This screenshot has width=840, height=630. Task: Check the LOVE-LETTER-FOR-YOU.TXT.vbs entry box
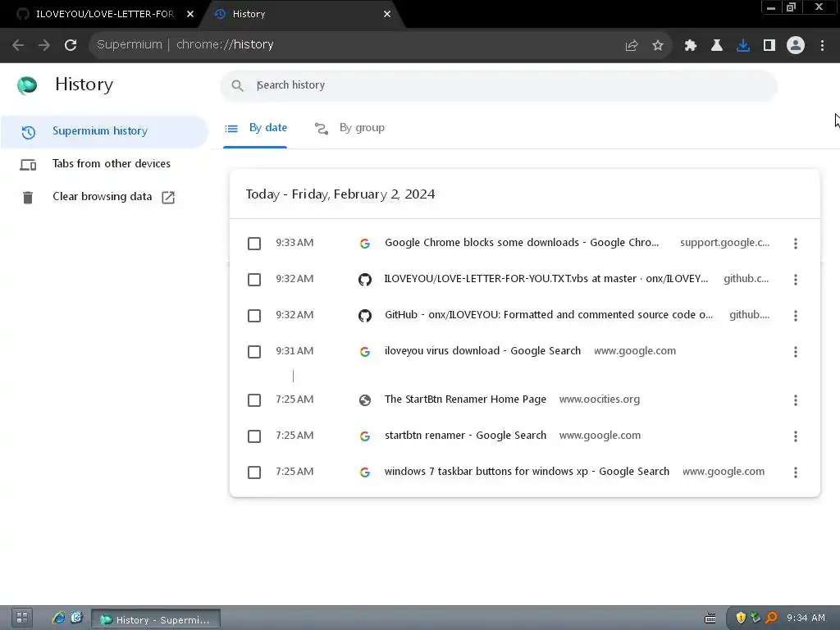coord(254,280)
